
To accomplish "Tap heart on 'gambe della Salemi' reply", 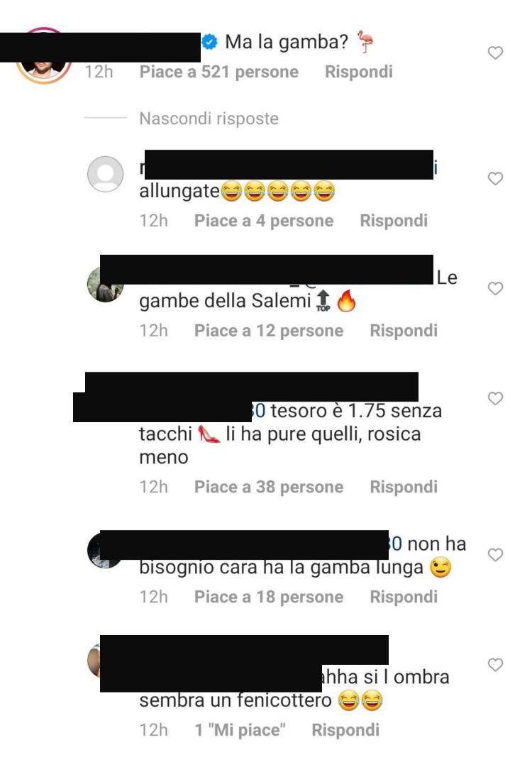I will (x=495, y=289).
